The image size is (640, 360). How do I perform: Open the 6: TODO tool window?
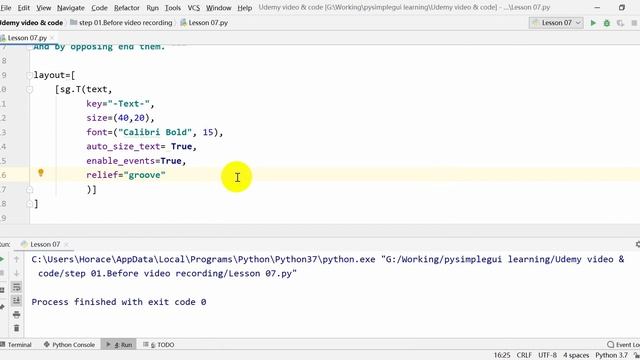pyautogui.click(x=159, y=345)
